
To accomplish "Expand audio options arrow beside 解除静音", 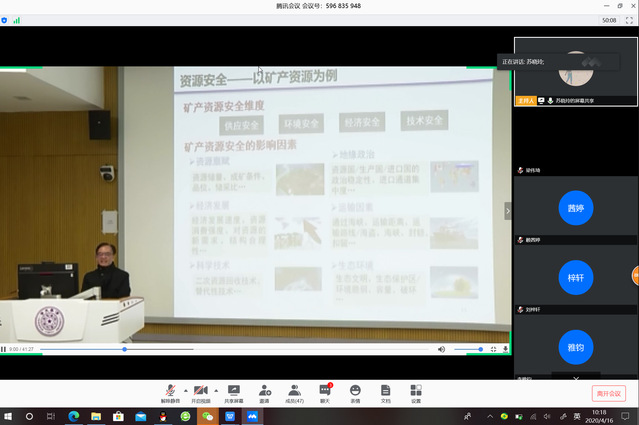I will (185, 390).
